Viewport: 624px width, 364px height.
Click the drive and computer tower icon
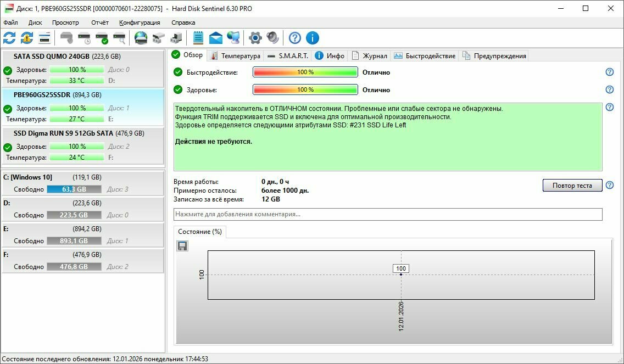[176, 38]
